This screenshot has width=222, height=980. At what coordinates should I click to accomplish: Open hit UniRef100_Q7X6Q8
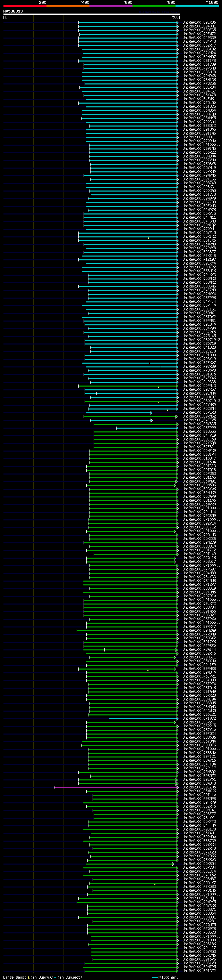pyautogui.click(x=199, y=443)
